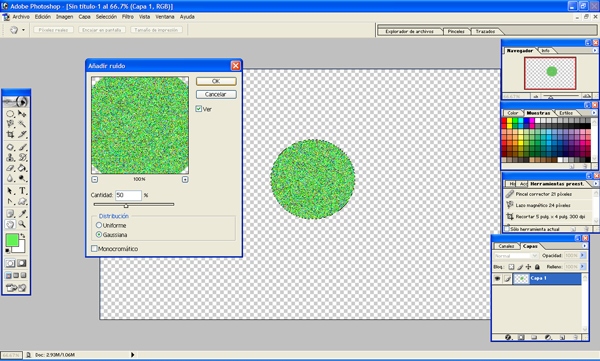This screenshot has height=361, width=600.
Task: Select Pincel corrector 21 píxeles preset
Action: pos(548,194)
